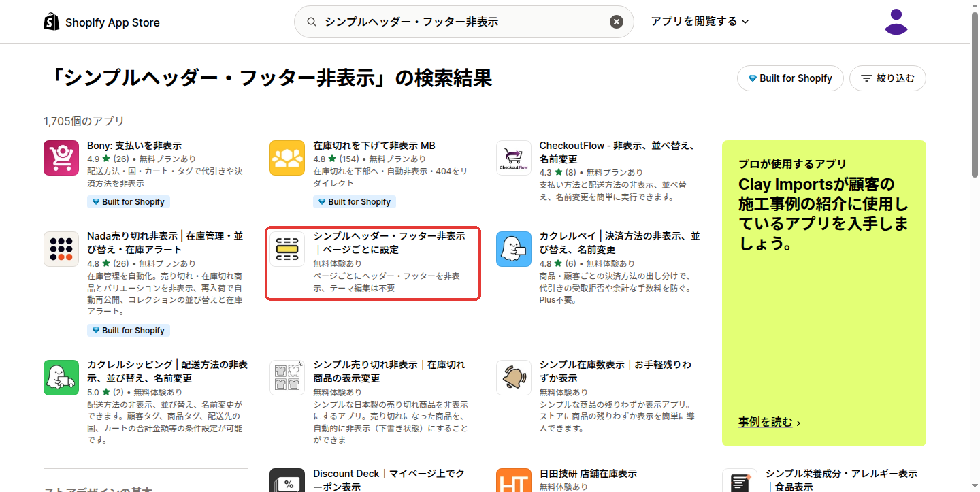Open the user account avatar

896,22
